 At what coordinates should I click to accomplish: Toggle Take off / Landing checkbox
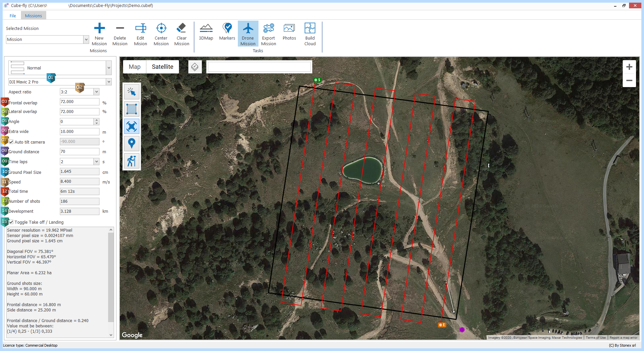[x=11, y=222]
